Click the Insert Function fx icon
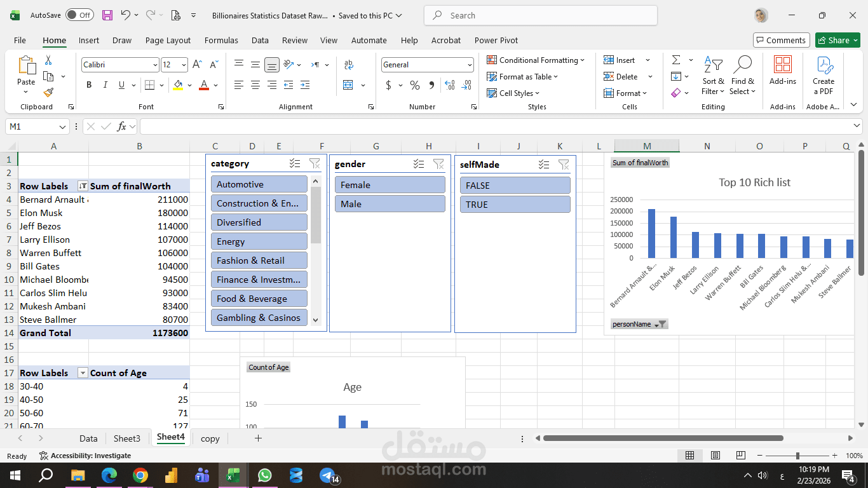 [122, 126]
